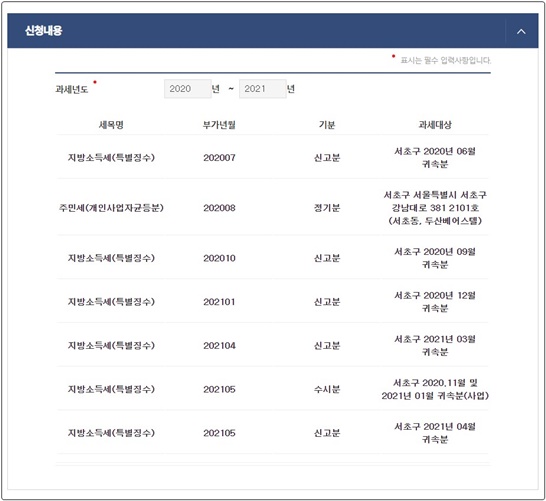
Task: Click 신고분 in the 202007 row
Action: pyautogui.click(x=327, y=158)
